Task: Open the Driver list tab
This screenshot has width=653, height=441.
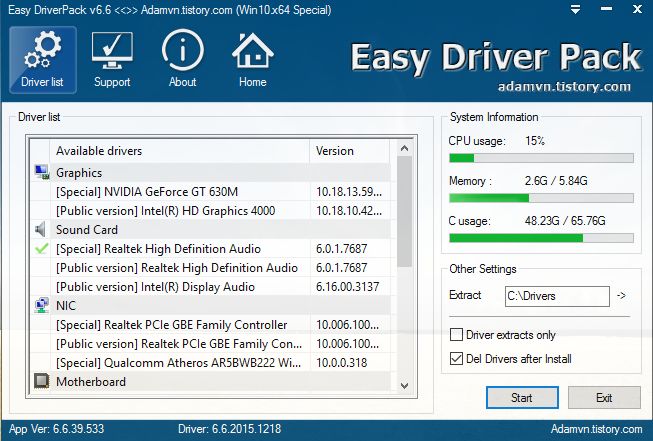Action: click(x=43, y=60)
